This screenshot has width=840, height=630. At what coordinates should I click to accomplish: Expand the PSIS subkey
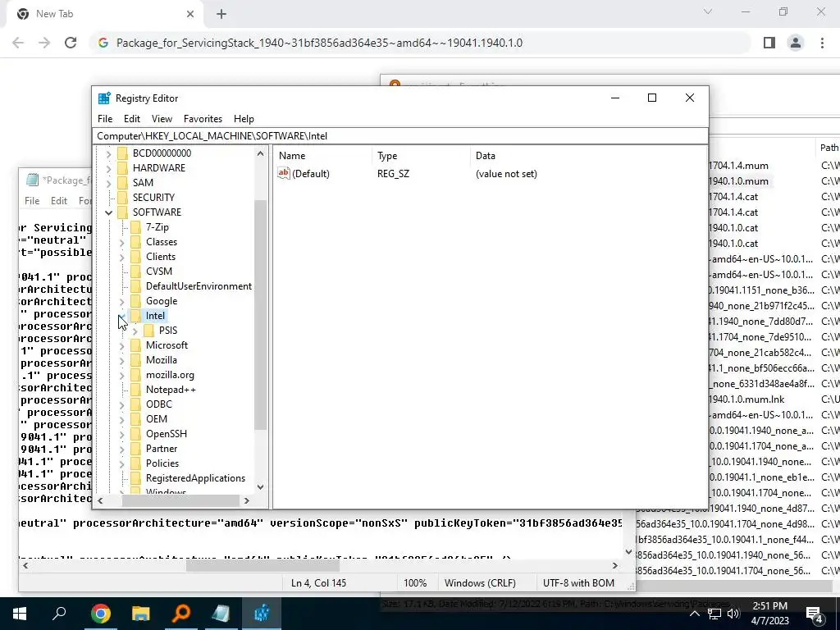click(135, 331)
